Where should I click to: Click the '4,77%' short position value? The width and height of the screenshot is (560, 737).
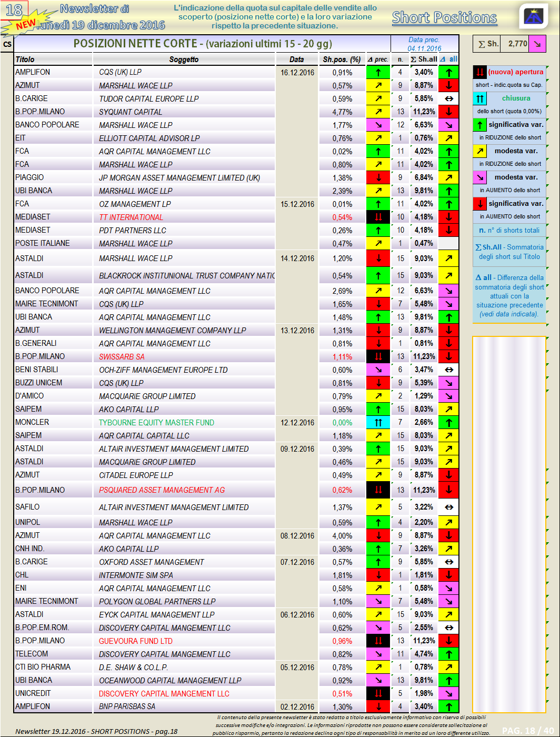coord(342,112)
